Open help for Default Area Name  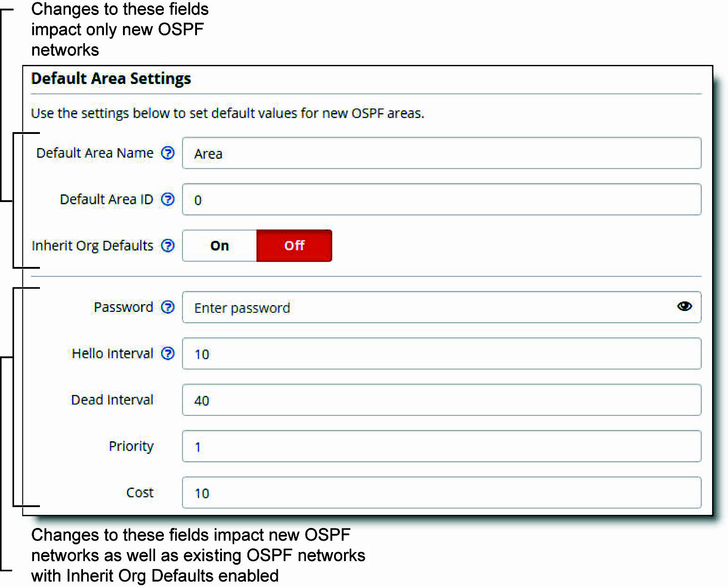coord(168,153)
